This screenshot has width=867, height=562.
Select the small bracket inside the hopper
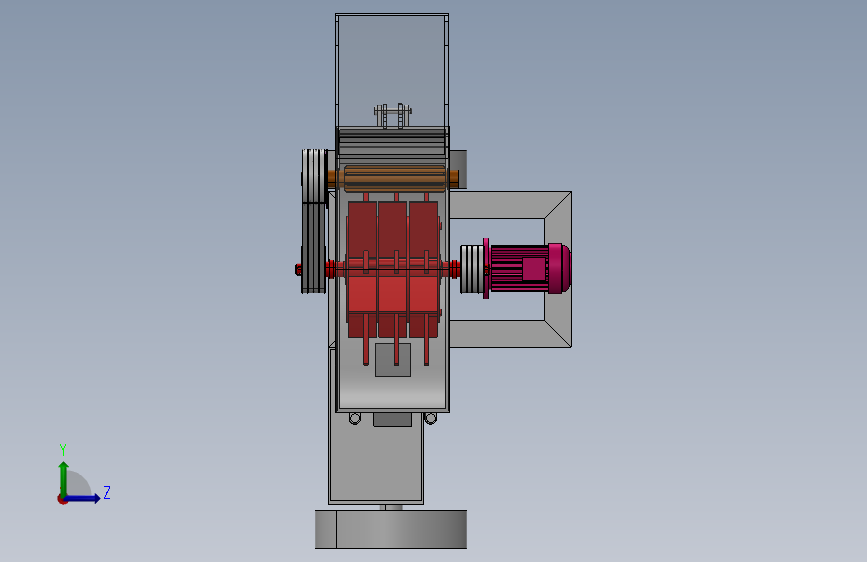393,116
